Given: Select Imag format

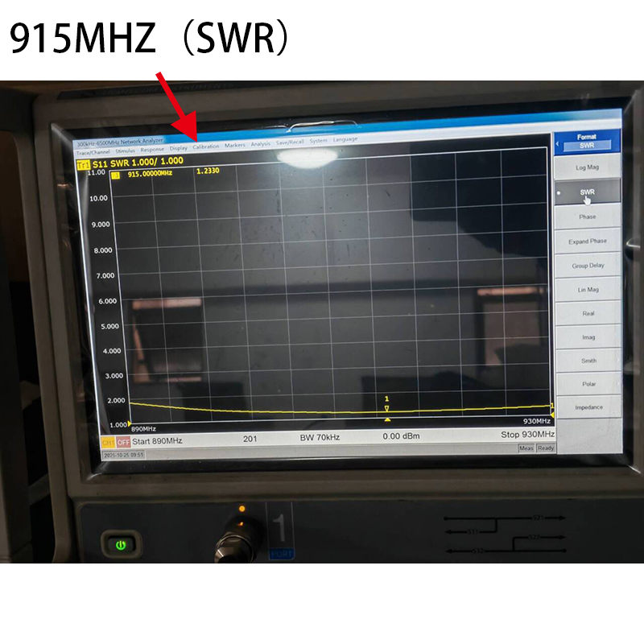Looking at the screenshot, I should [x=588, y=337].
